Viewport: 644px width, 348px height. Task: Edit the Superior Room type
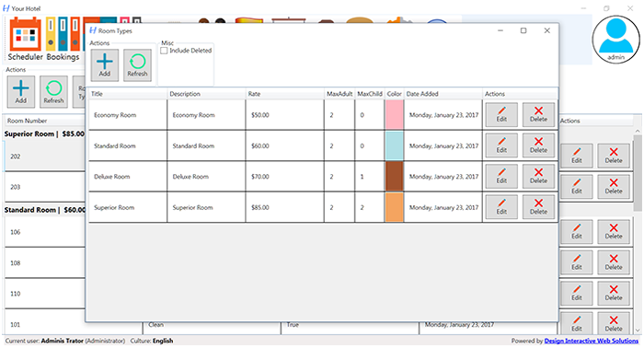(x=501, y=207)
